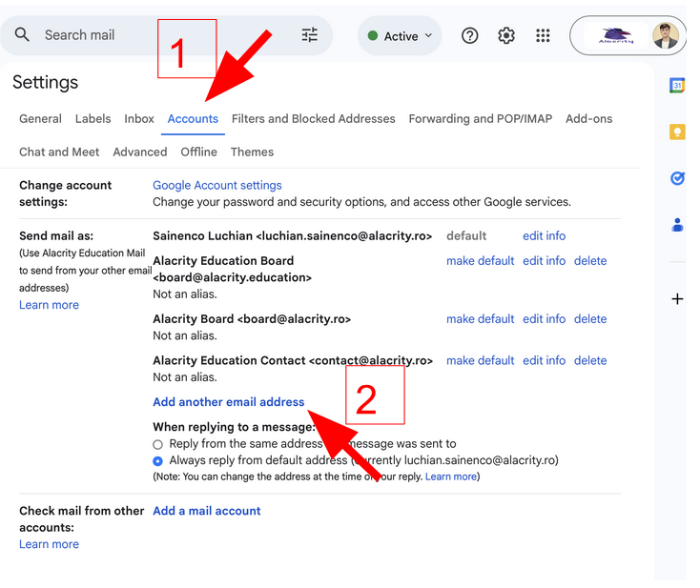Switch to the General tab

pos(40,119)
